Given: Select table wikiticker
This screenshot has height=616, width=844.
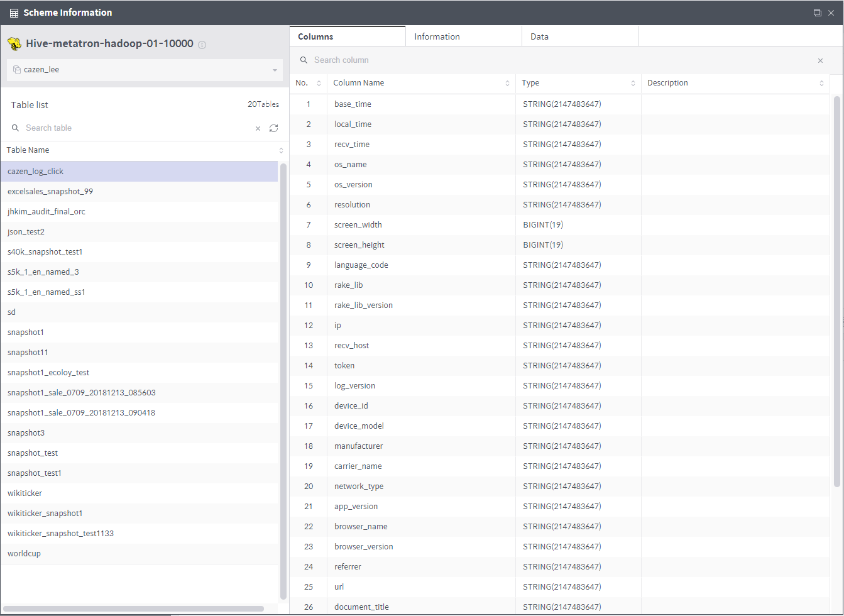Looking at the screenshot, I should 139,493.
